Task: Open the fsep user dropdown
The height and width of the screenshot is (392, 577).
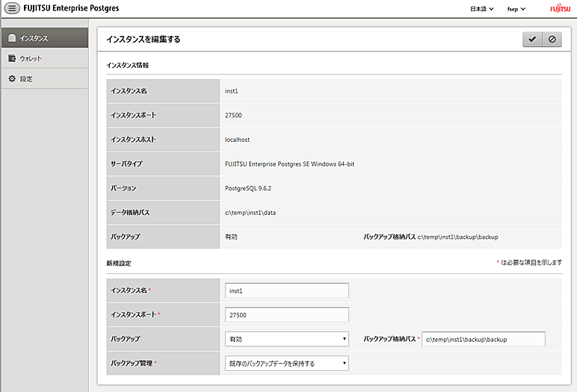Action: [516, 9]
